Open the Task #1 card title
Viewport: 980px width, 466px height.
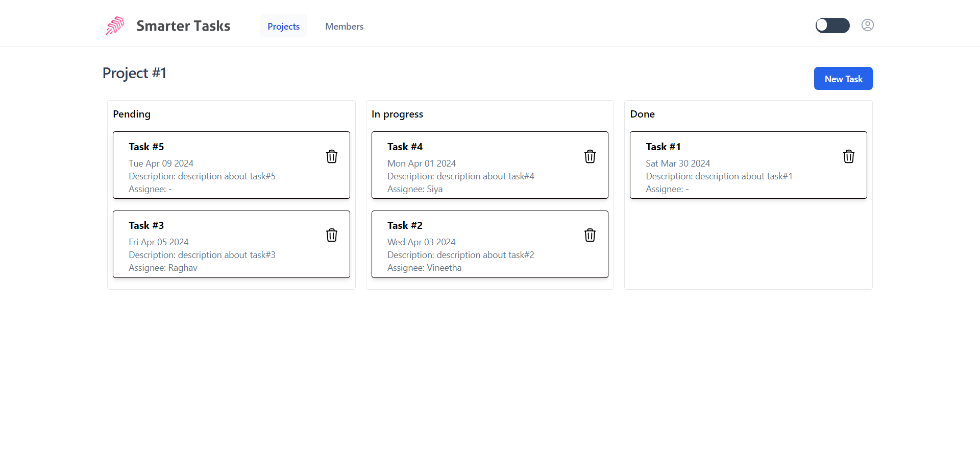663,147
